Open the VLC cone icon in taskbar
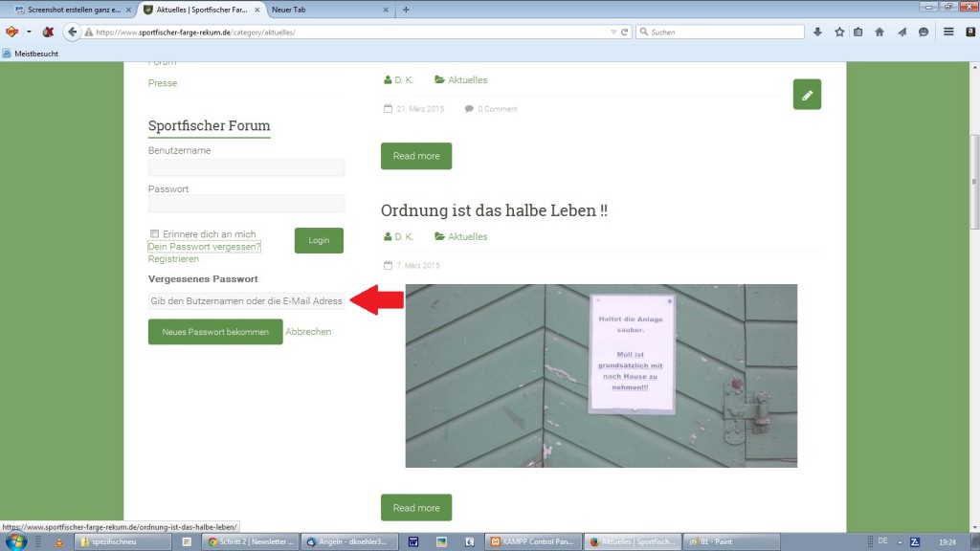Image resolution: width=980 pixels, height=551 pixels. pyautogui.click(x=58, y=541)
